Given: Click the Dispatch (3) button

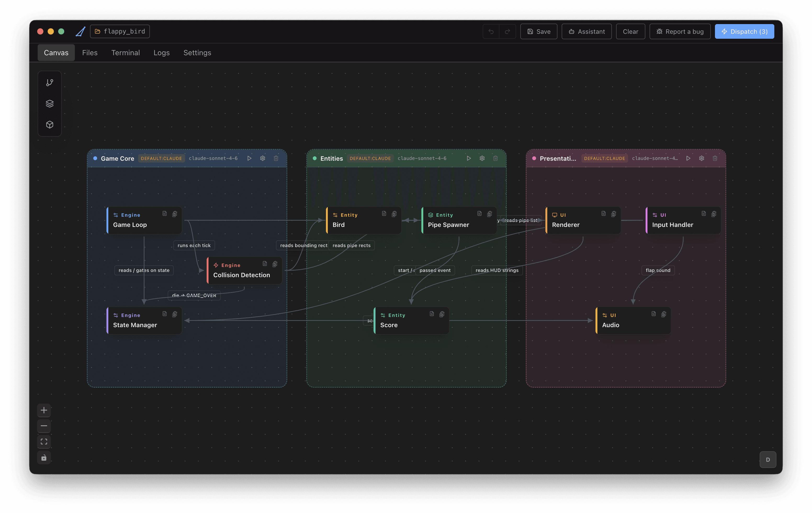Looking at the screenshot, I should (x=744, y=31).
